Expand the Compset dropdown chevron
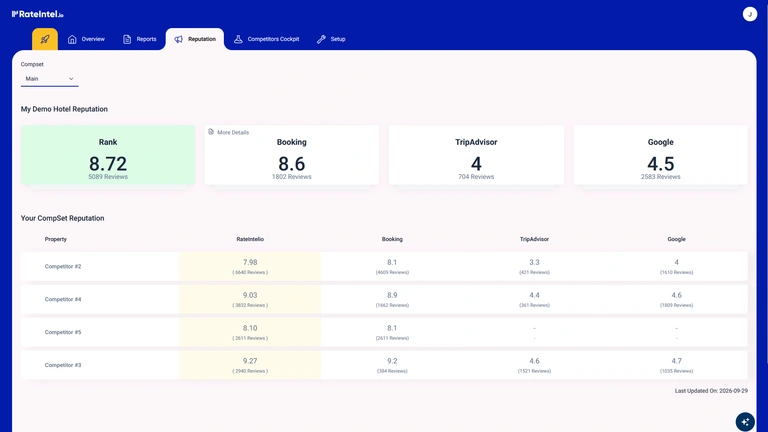The image size is (768, 432). (71, 79)
